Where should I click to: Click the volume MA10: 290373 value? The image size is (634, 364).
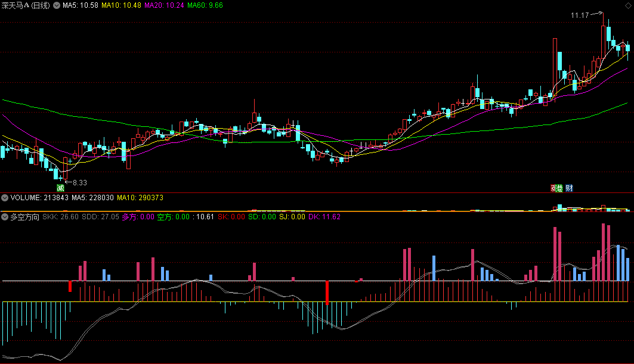point(140,198)
